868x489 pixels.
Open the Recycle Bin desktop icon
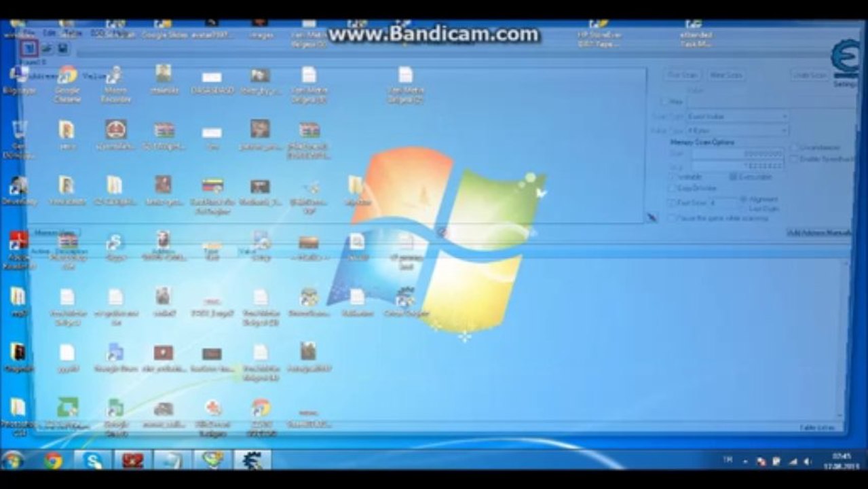(18, 139)
